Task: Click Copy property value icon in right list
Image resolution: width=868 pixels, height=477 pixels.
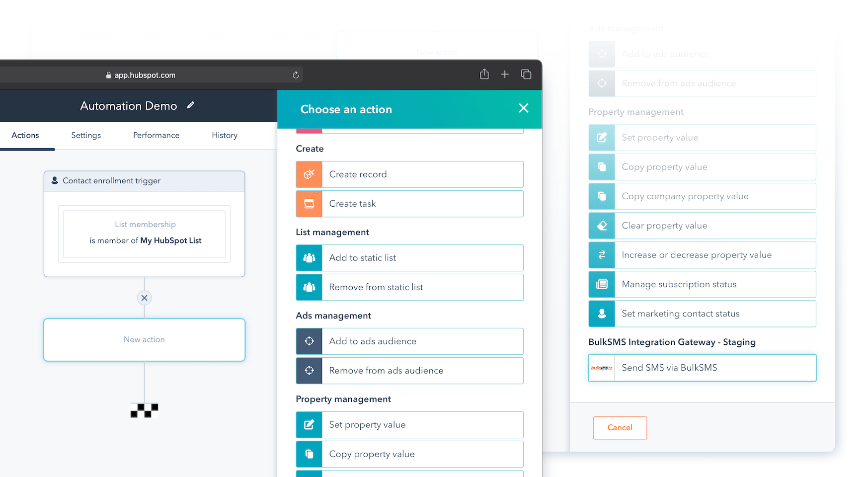Action: (602, 167)
